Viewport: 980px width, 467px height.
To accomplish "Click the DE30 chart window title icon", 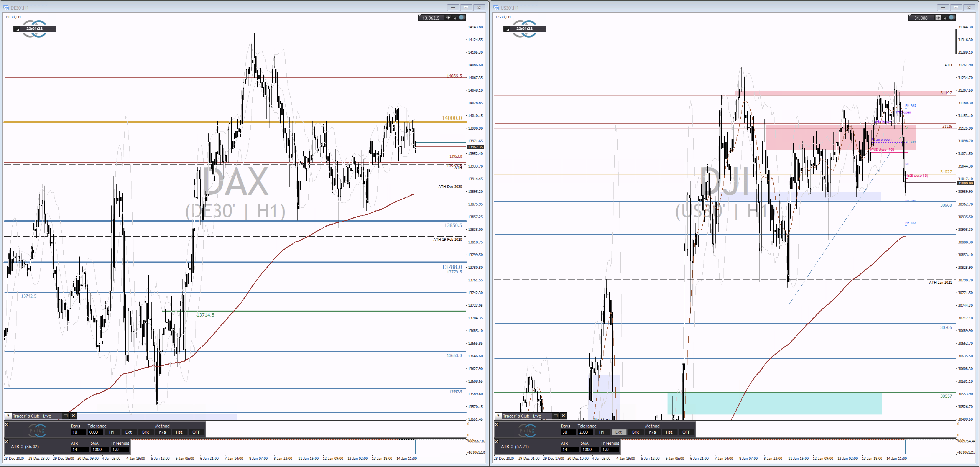I will point(6,8).
